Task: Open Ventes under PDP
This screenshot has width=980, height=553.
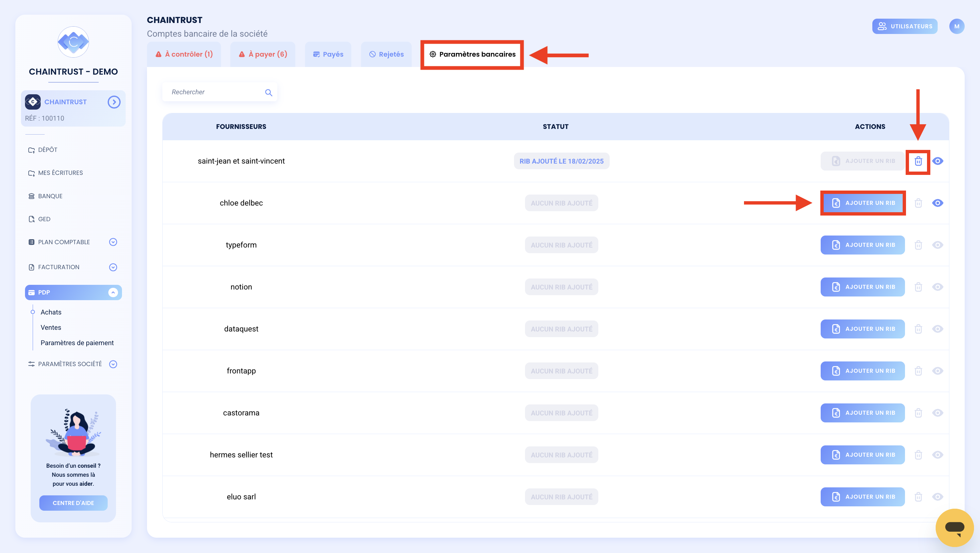Action: (x=51, y=327)
